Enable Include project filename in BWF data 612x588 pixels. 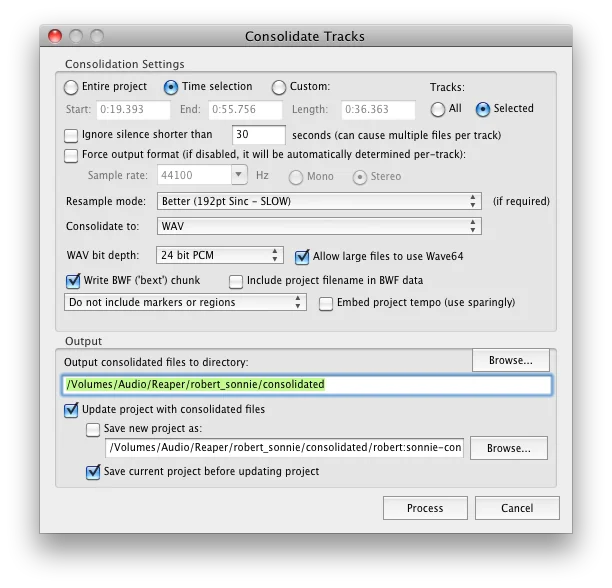pyautogui.click(x=236, y=282)
